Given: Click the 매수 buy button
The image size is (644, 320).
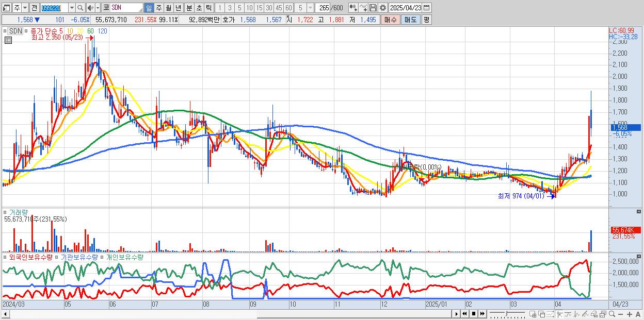Looking at the screenshot, I should coord(390,20).
